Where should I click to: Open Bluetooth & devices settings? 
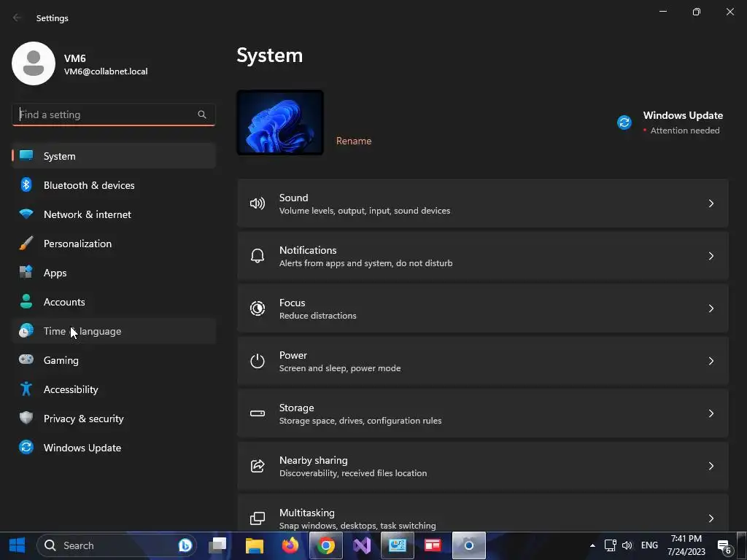(114, 185)
